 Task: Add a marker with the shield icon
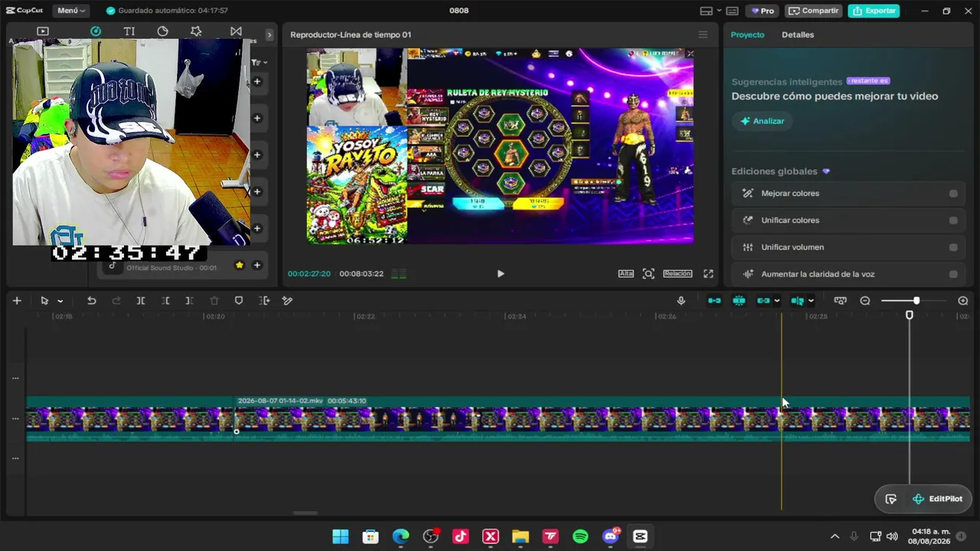click(239, 301)
